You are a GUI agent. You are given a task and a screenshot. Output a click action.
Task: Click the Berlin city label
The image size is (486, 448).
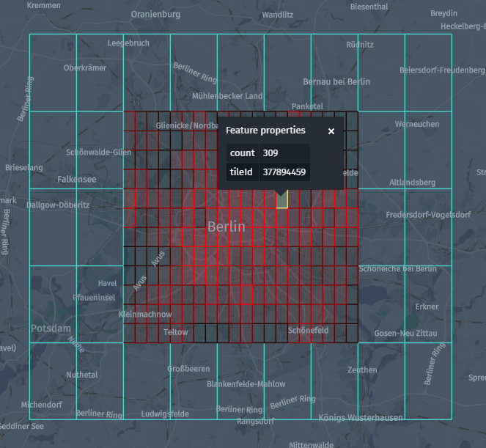coord(227,227)
